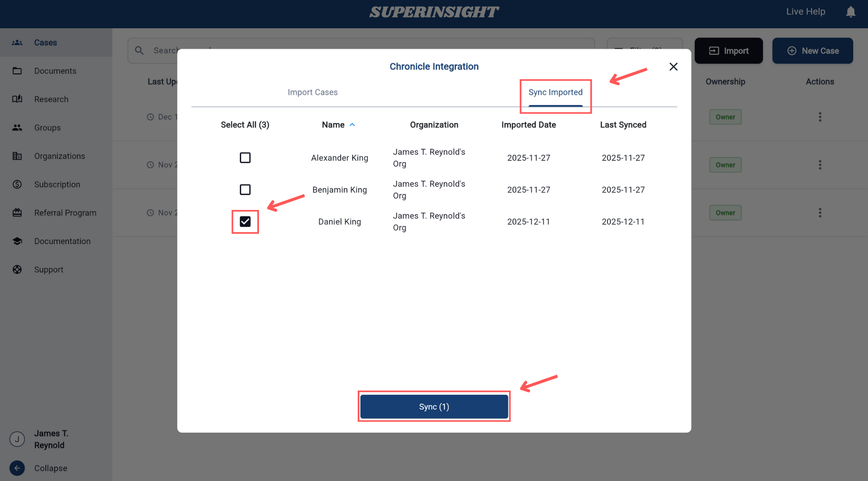Open the Groups panel
Viewport: 868px width, 481px height.
click(x=47, y=127)
